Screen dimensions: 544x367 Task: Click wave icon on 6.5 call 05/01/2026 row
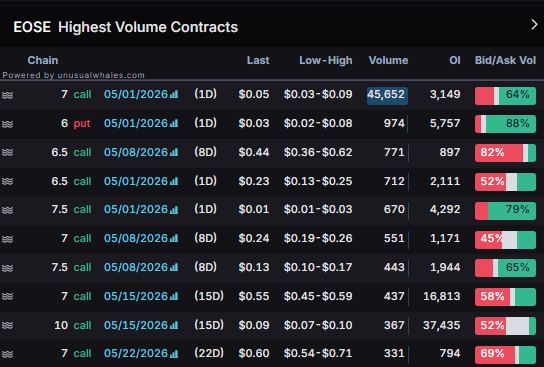(8, 181)
